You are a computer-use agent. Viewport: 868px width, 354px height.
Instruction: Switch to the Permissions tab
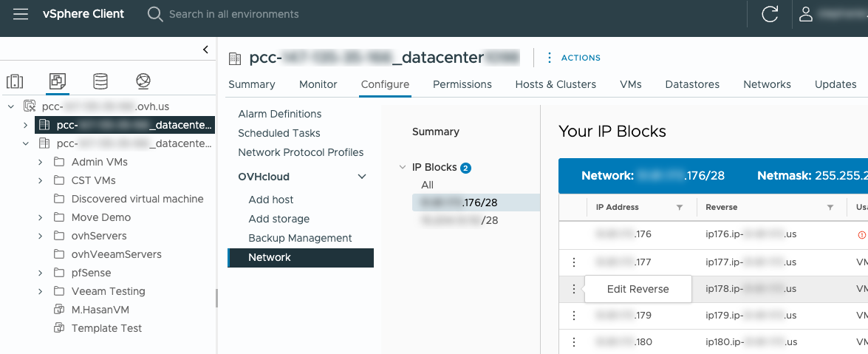(462, 84)
